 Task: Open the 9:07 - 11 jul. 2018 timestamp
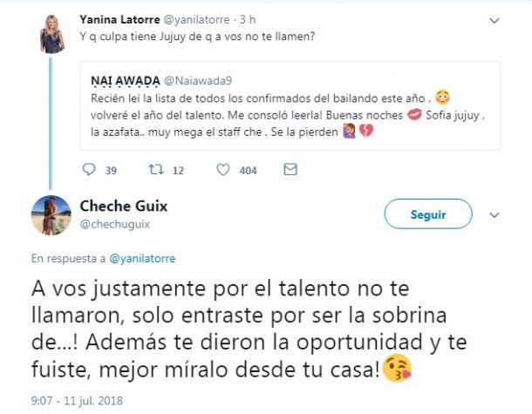click(x=78, y=401)
